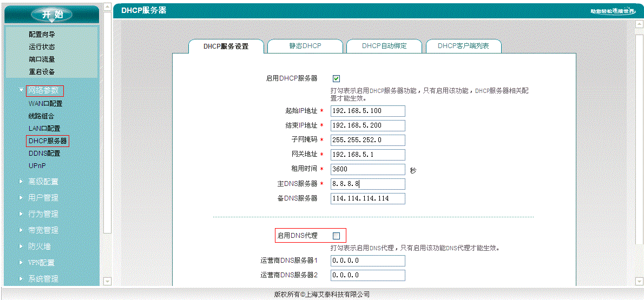
Task: Expand the 高级配置 section arrow
Action: click(21, 181)
